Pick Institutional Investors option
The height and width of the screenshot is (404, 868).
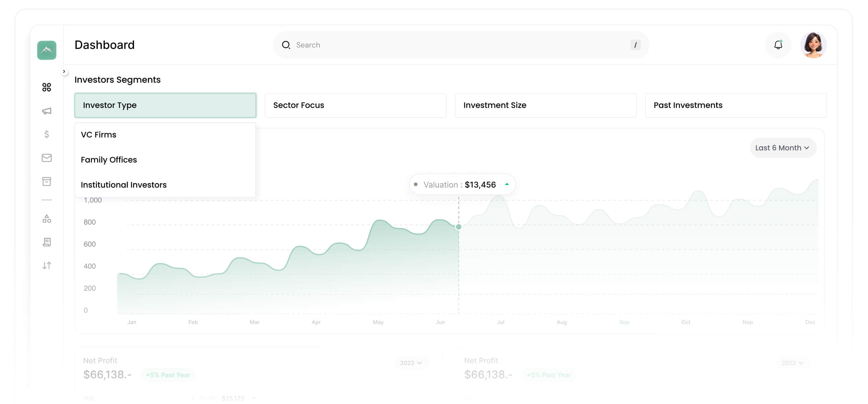click(x=124, y=185)
